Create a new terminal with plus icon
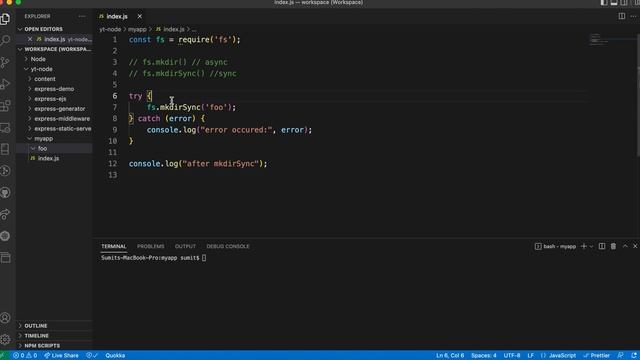The image size is (640, 360). tap(584, 246)
